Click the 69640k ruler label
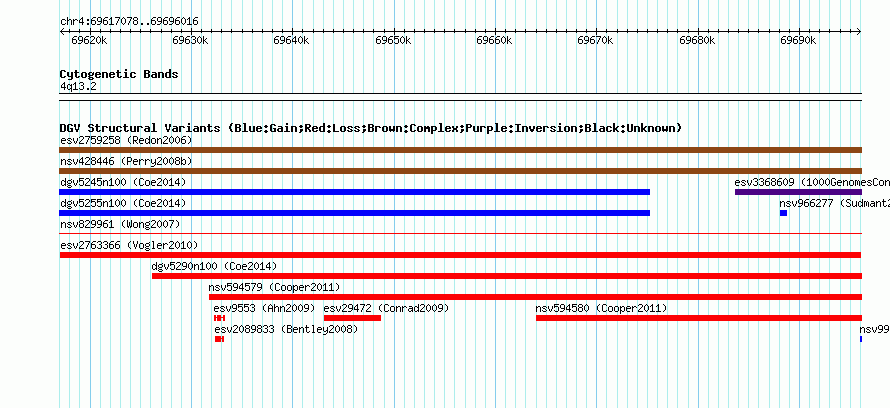890x408 pixels. tap(292, 40)
